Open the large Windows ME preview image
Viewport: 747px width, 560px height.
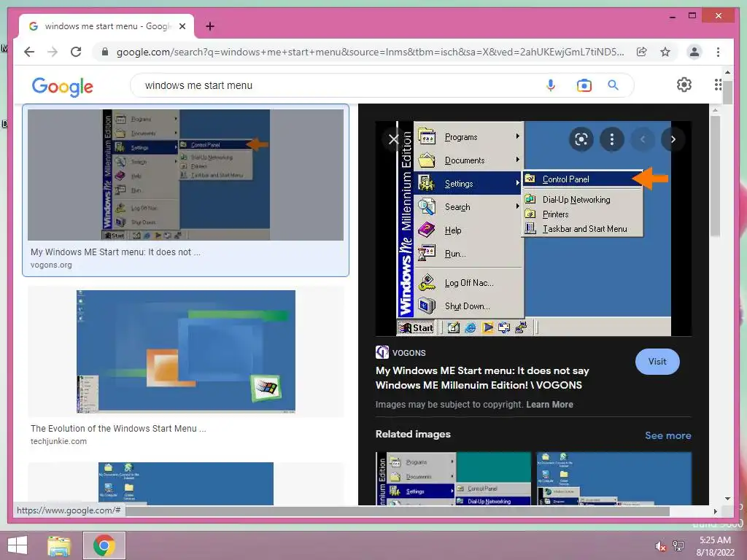tap(533, 228)
